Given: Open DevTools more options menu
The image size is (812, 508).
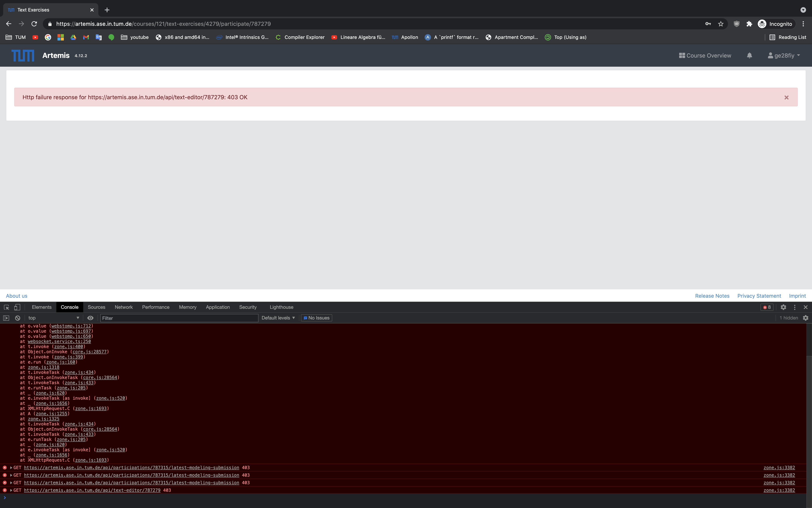Looking at the screenshot, I should click(x=795, y=307).
